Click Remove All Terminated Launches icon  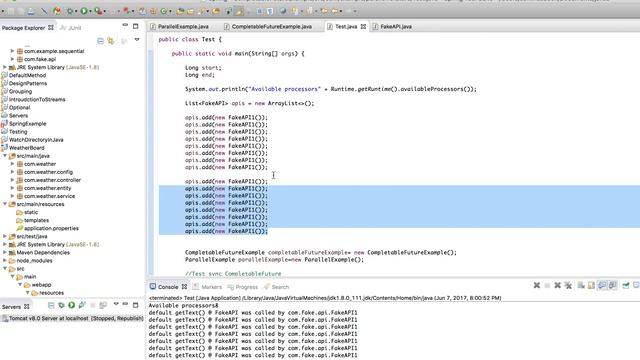click(568, 285)
